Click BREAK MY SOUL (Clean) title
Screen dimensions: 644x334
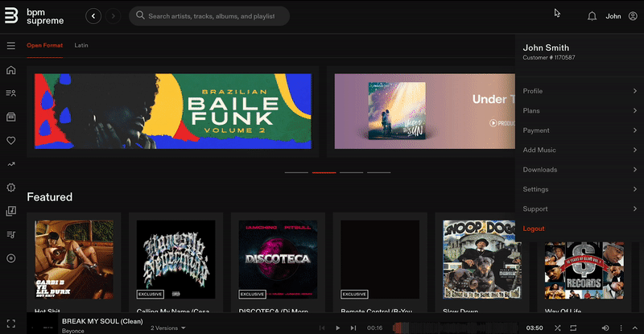102,321
